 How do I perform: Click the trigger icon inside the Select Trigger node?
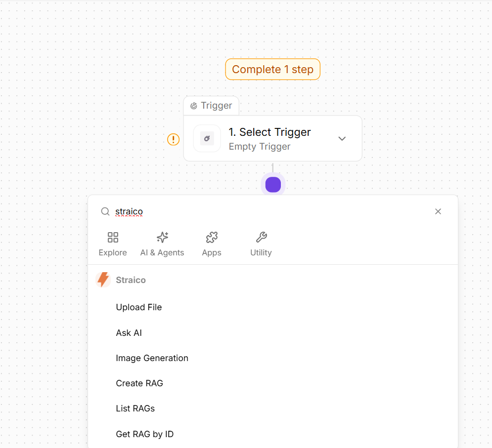click(x=207, y=138)
